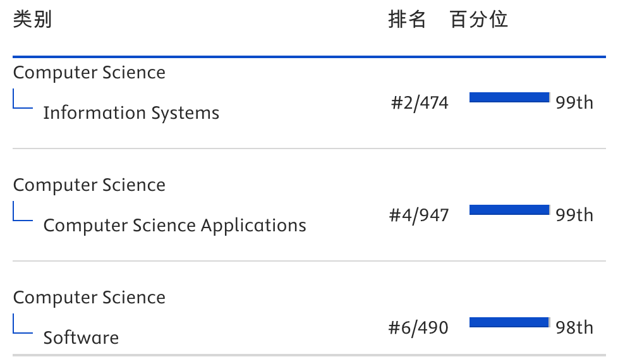Click the 类别 column header
This screenshot has height=364, width=618.
(x=32, y=20)
